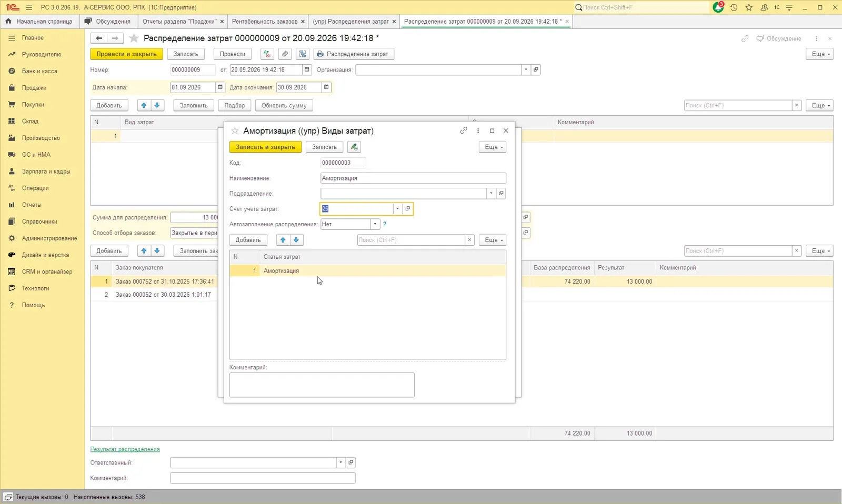This screenshot has height=504, width=842.
Task: Open ОС и НМА section in sidebar
Action: click(x=36, y=155)
